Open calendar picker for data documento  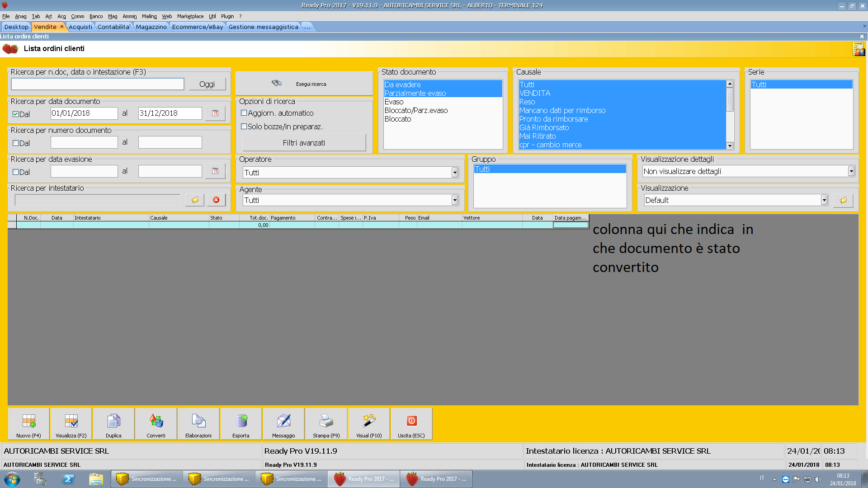point(215,113)
